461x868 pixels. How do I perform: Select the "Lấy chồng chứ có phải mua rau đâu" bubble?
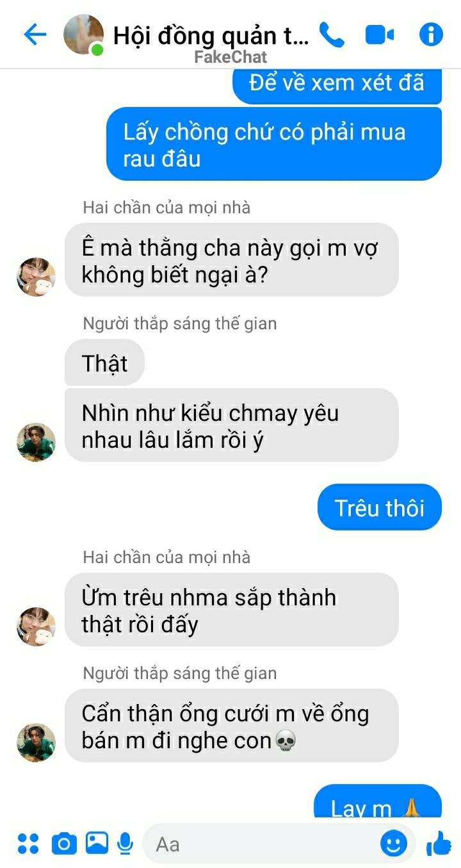tap(274, 144)
